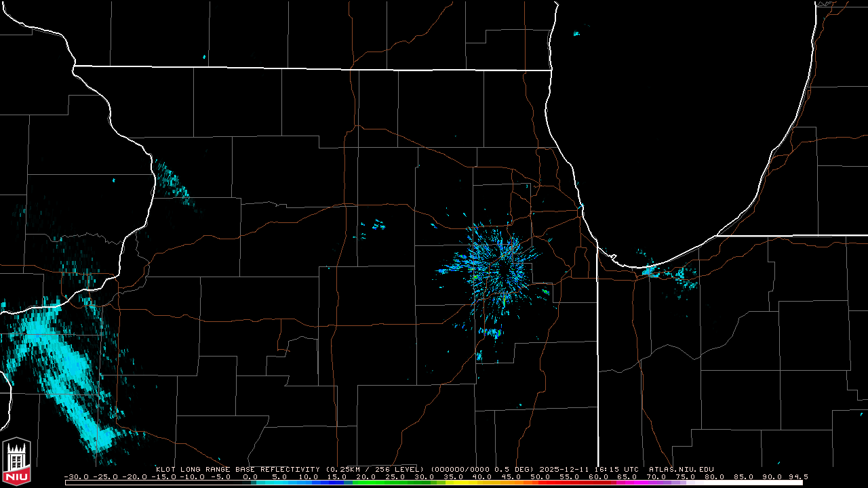
Task: Click the small echo blob south of the radar site
Action: pos(490,333)
